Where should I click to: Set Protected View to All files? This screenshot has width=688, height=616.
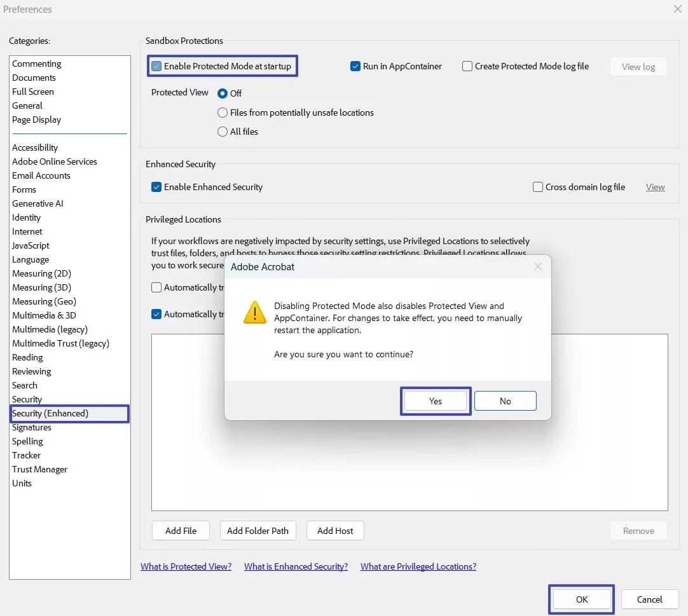point(223,132)
